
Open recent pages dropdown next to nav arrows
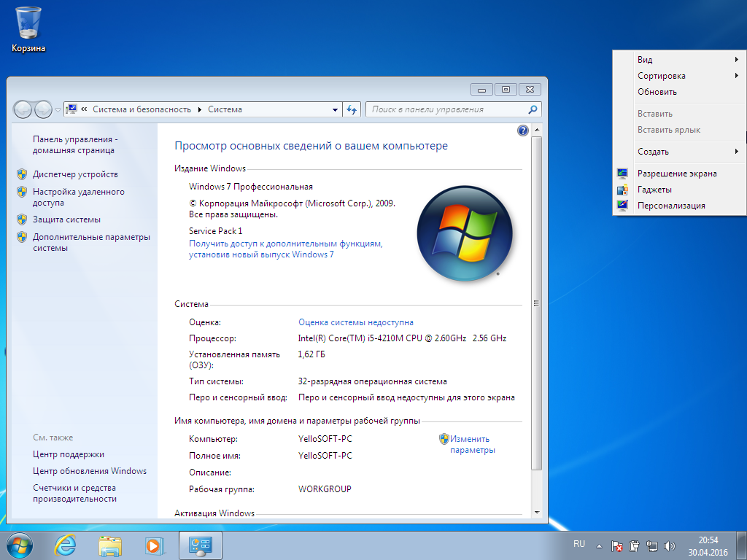click(58, 110)
